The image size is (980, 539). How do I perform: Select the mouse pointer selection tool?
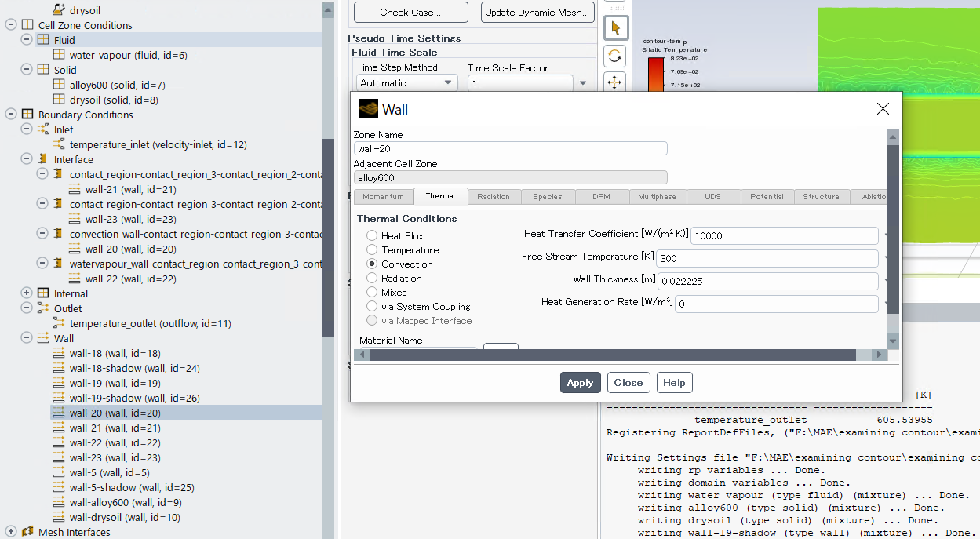tap(615, 27)
